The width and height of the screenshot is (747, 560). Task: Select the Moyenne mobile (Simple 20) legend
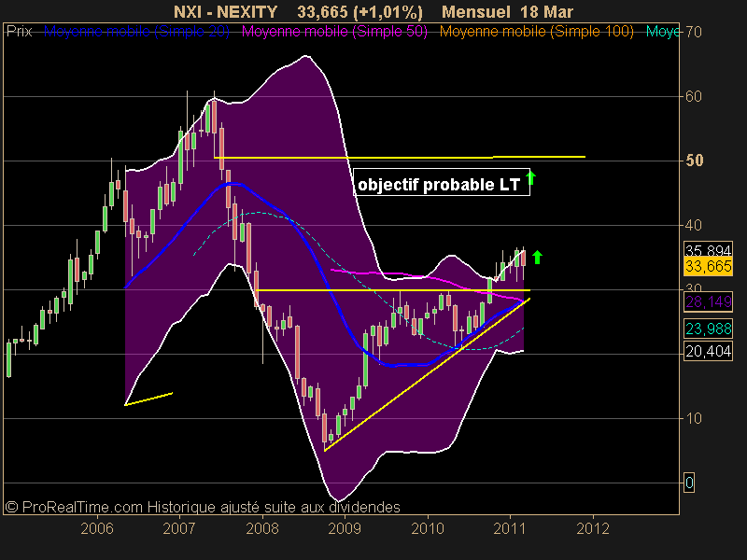coord(136,32)
